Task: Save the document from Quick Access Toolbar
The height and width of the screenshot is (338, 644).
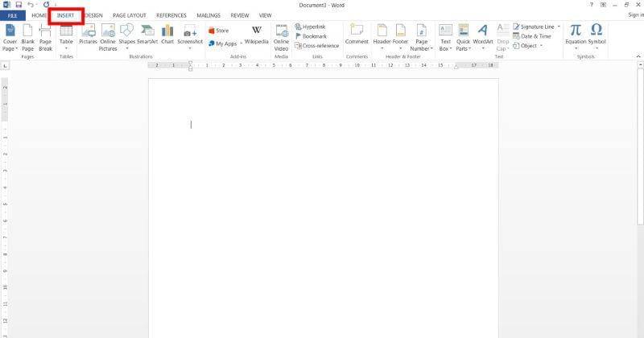Action: click(19, 5)
